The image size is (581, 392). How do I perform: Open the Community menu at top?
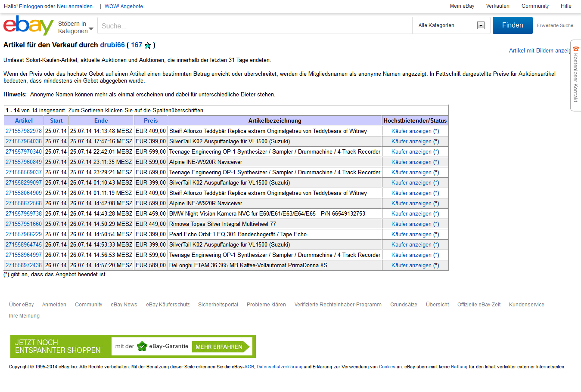[535, 6]
